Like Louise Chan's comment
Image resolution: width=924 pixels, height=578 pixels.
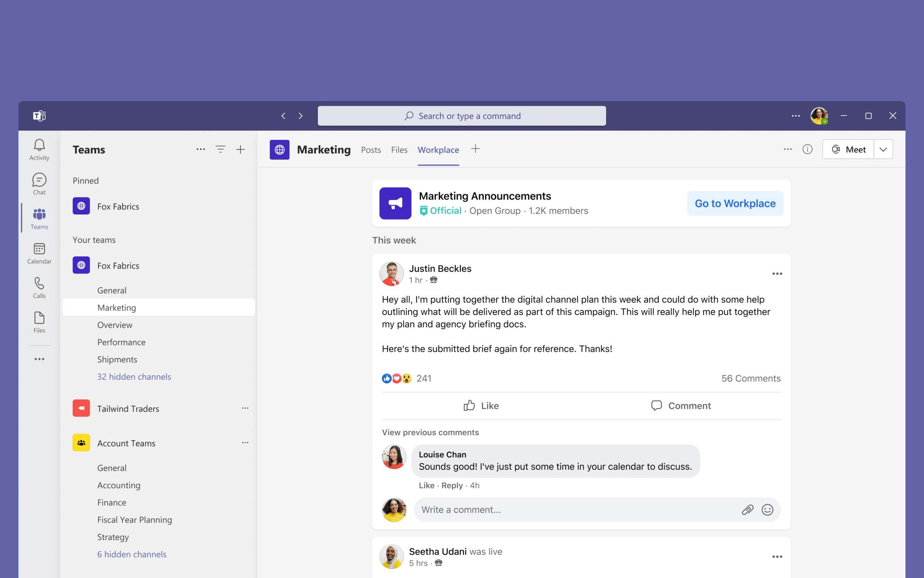point(426,485)
